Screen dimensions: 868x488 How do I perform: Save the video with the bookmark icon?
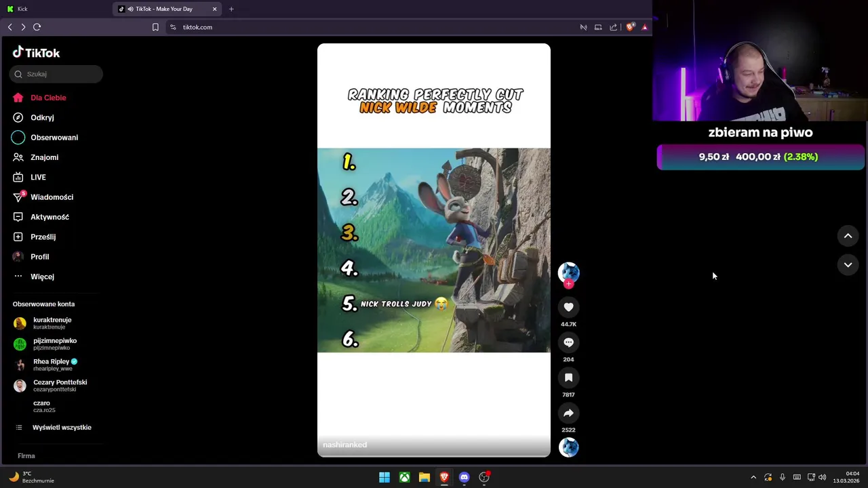(x=568, y=378)
